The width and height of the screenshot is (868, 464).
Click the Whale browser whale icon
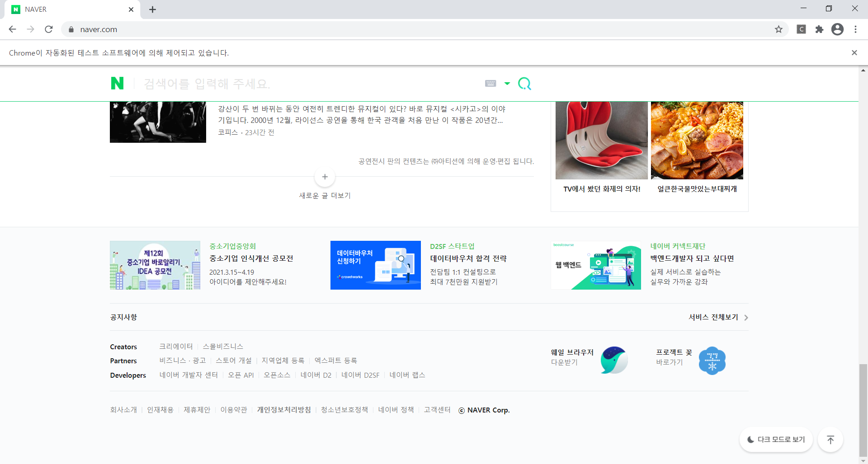tap(614, 360)
